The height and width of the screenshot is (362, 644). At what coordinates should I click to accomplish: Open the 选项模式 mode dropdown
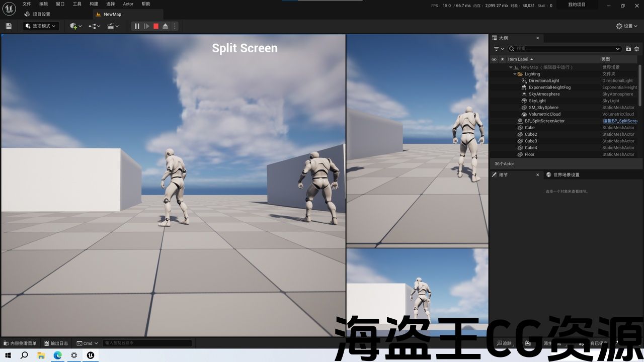click(41, 26)
